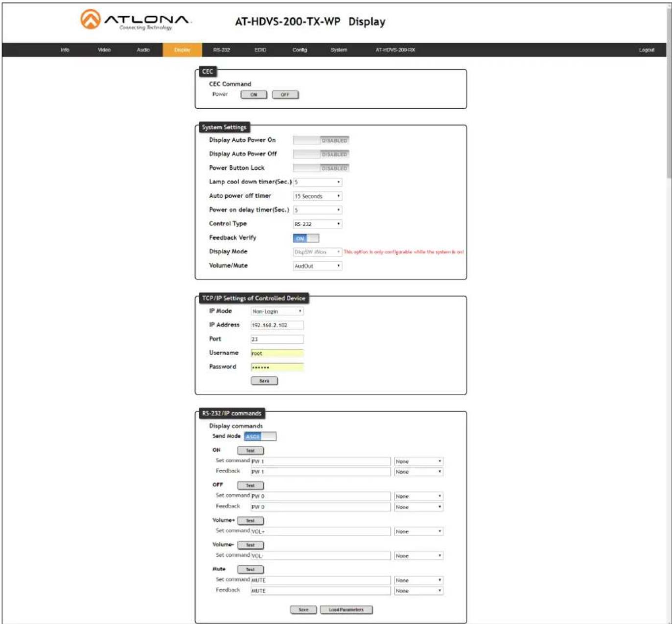This screenshot has width=672, height=624.
Task: Open Display Mode dropdown
Action: (317, 252)
